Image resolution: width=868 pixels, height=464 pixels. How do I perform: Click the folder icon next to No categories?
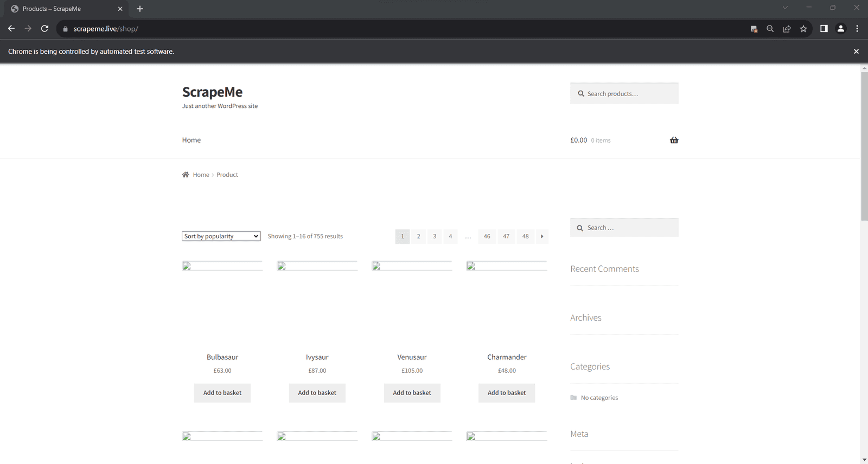click(573, 398)
